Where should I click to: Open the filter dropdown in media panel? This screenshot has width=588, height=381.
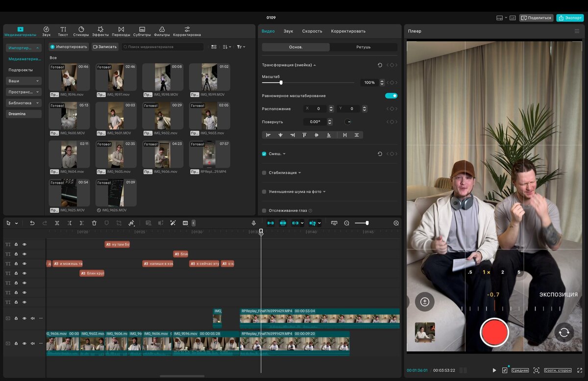(241, 47)
